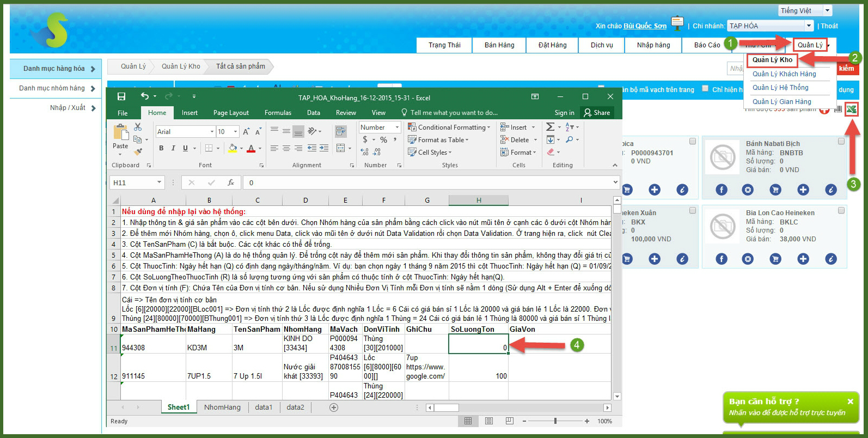The image size is (868, 438).
Task: Click the barcode icon beside the Excel export icon
Action: click(x=838, y=109)
